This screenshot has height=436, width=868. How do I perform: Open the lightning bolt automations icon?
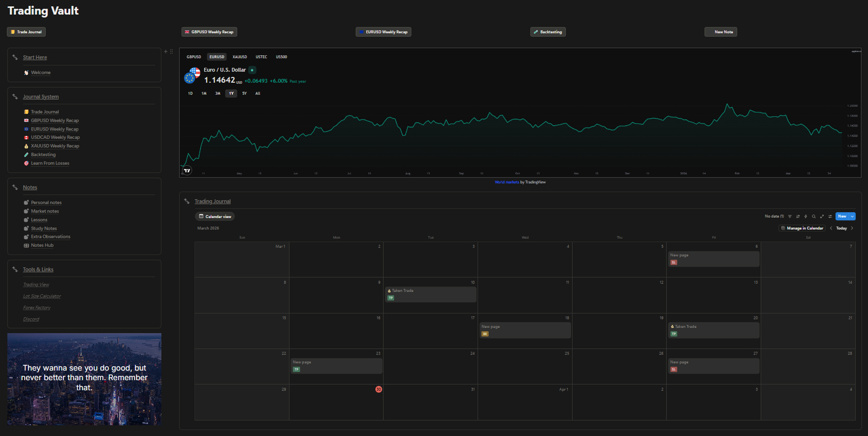point(806,216)
